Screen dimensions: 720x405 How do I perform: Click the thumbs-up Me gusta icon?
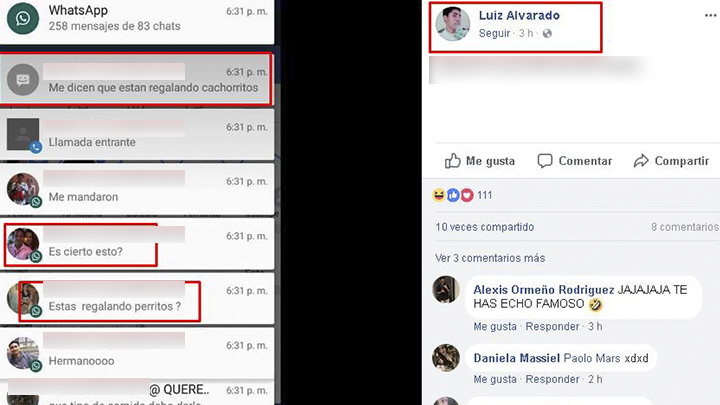452,161
